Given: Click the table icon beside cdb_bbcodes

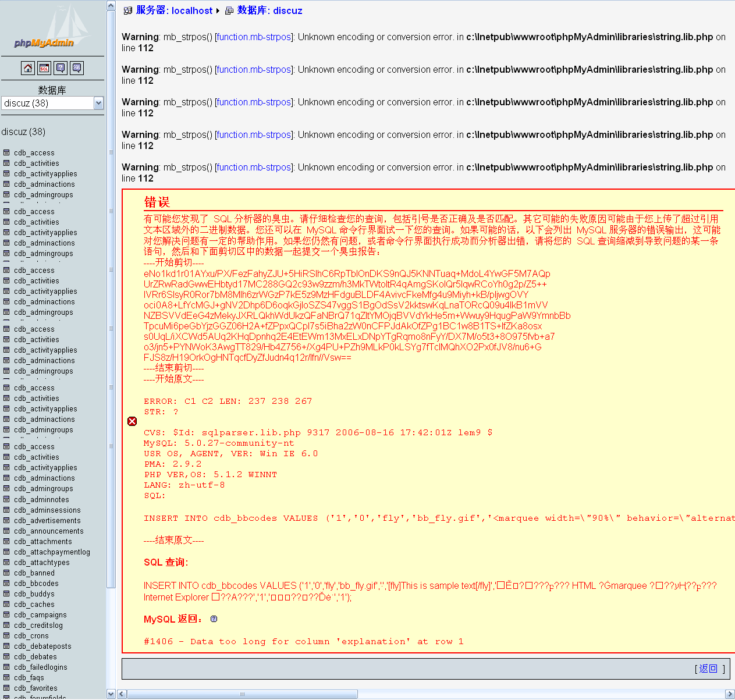Looking at the screenshot, I should 5,583.
